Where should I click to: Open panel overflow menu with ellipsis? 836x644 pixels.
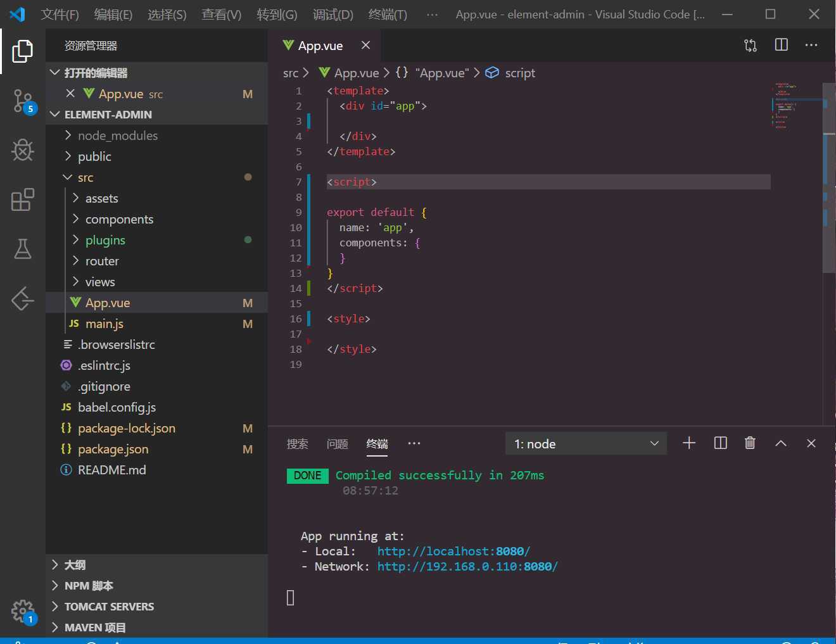414,443
